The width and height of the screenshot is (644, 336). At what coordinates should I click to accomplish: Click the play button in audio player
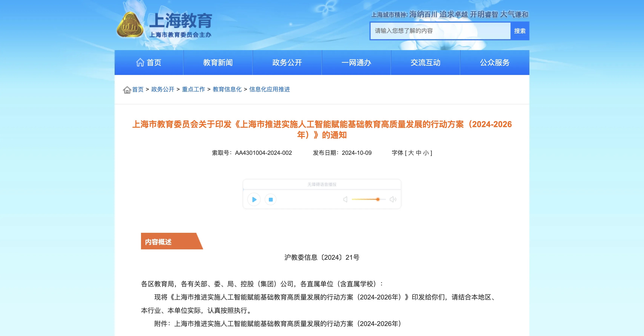(254, 199)
